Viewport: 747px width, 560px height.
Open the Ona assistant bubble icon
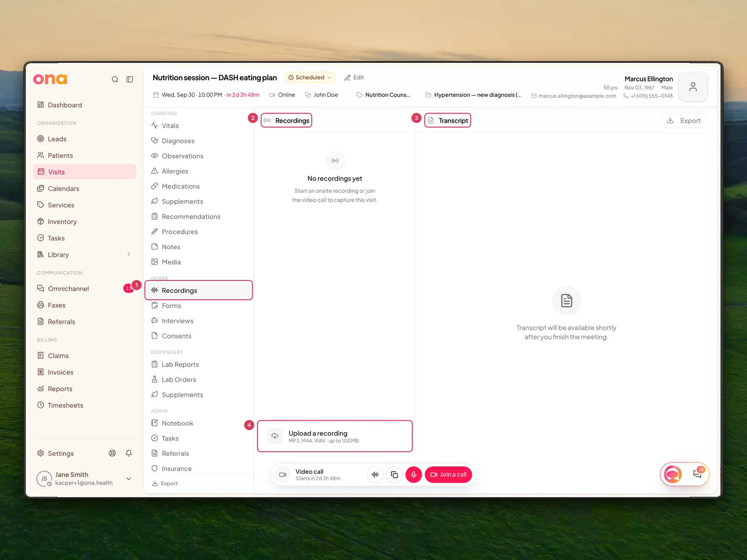click(x=673, y=474)
